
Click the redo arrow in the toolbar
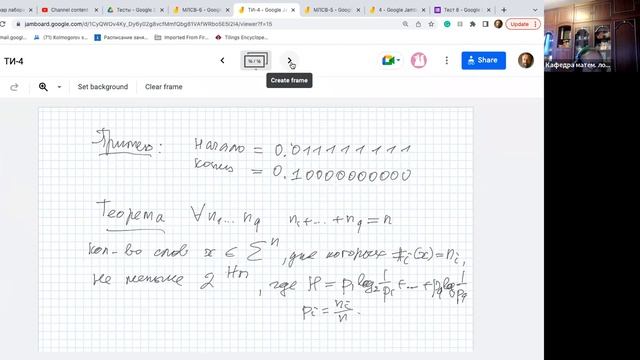(14, 87)
